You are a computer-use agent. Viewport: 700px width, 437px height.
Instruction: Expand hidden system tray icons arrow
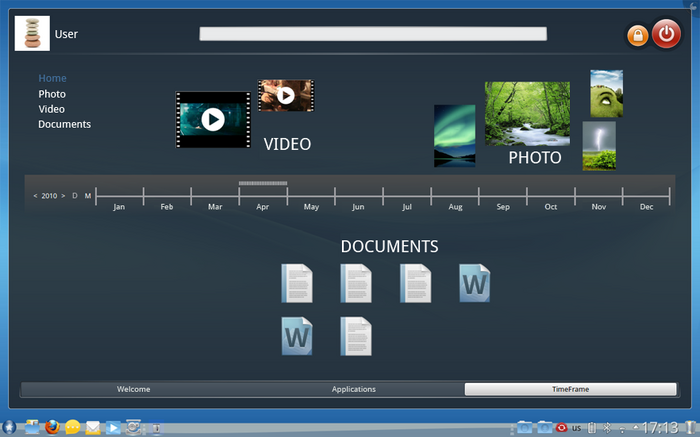[636, 427]
